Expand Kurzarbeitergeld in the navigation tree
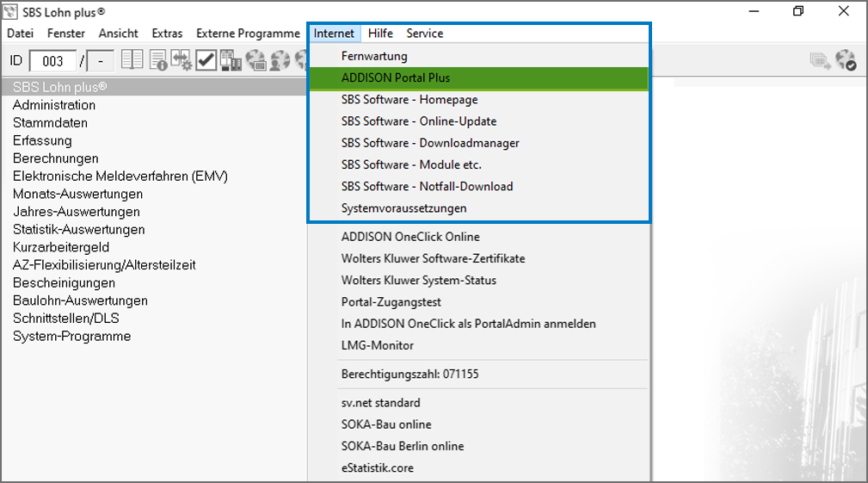The height and width of the screenshot is (483, 868). pos(60,248)
